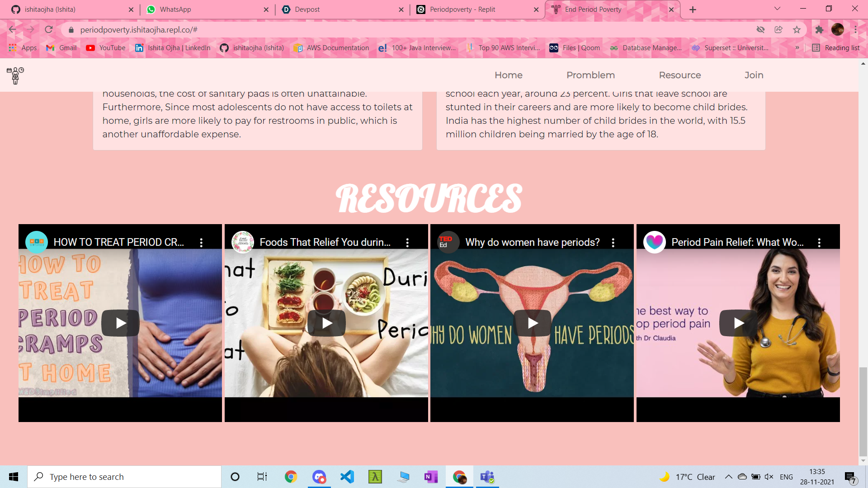Go to the Join navigation link

[x=754, y=75]
